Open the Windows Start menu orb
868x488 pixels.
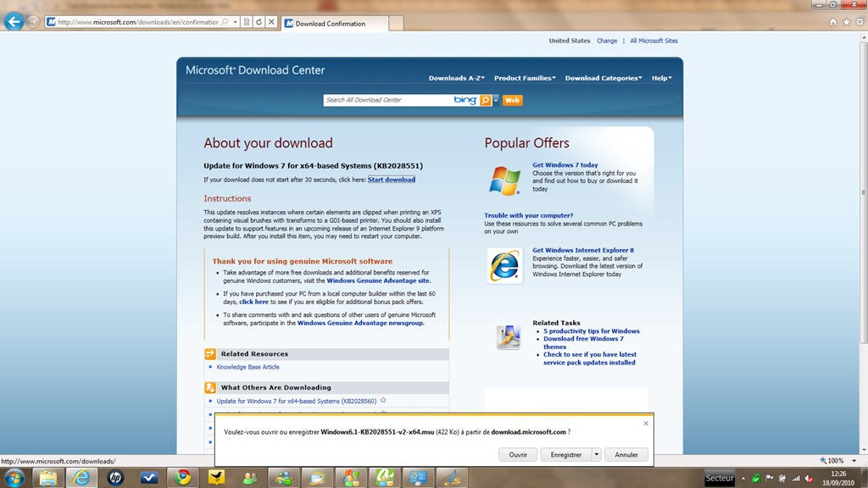point(14,478)
